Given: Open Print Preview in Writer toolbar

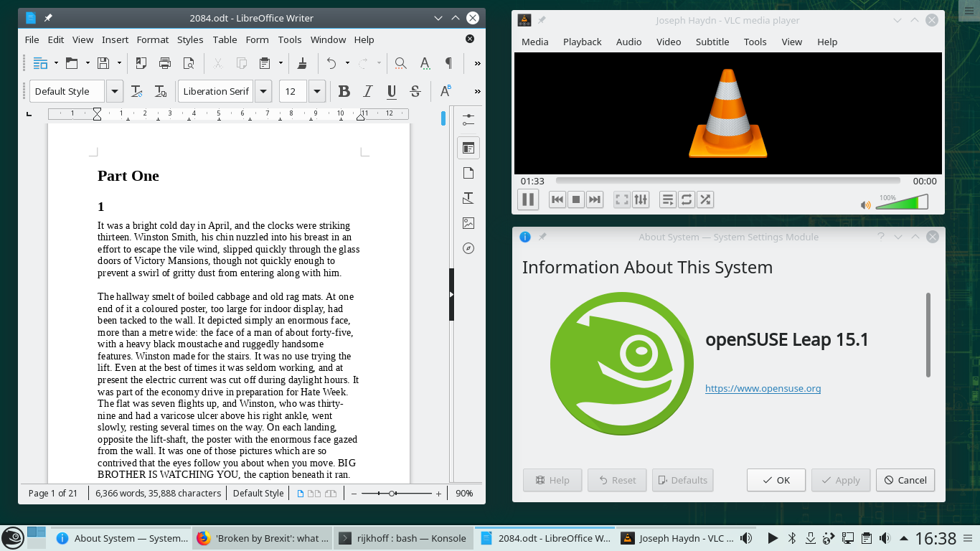Looking at the screenshot, I should (189, 63).
